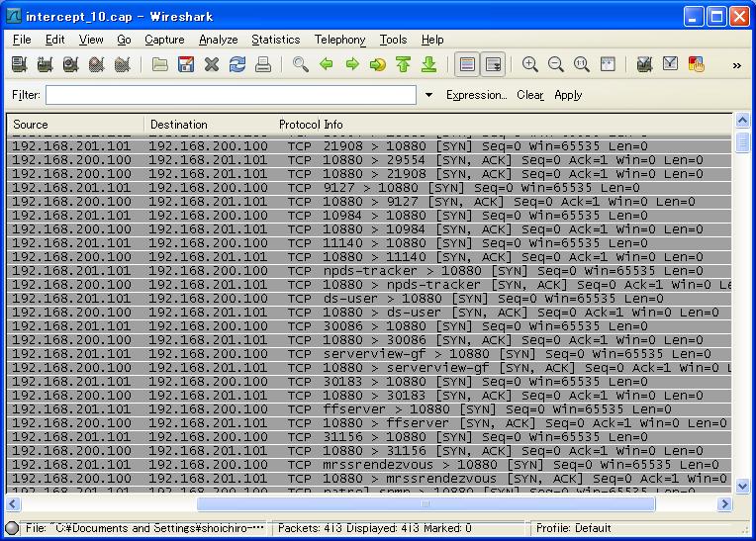Click the vertical scrollbar thumb

pyautogui.click(x=742, y=142)
